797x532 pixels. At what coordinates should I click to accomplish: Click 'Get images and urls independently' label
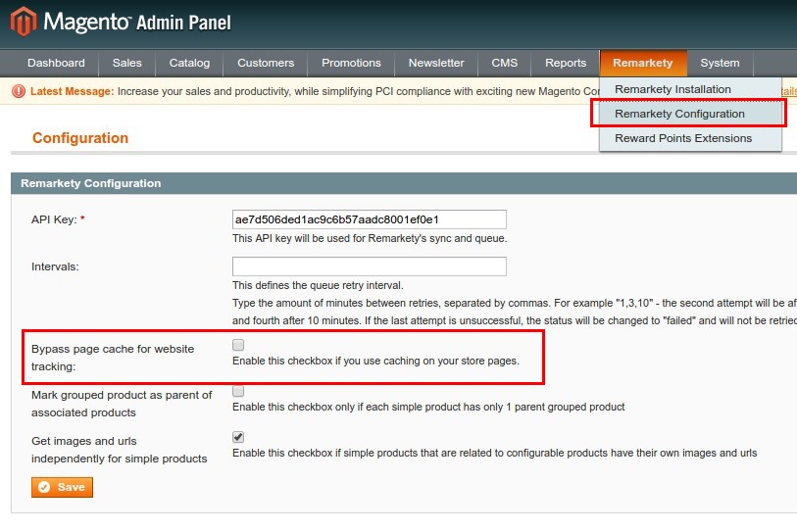(x=120, y=450)
